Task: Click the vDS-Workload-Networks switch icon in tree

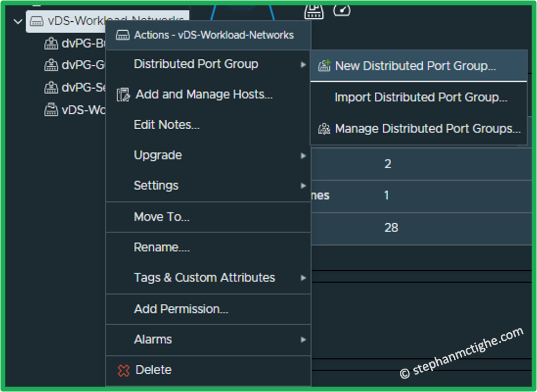Action: [x=37, y=21]
